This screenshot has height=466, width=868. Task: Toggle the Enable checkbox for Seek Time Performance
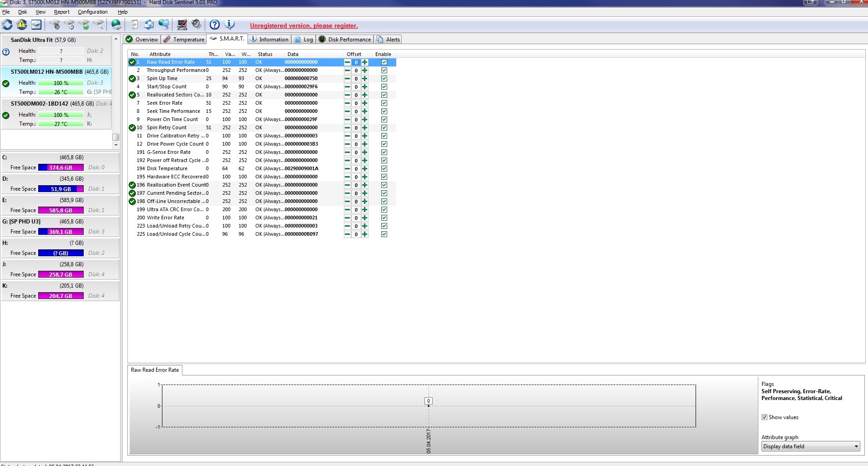[384, 111]
